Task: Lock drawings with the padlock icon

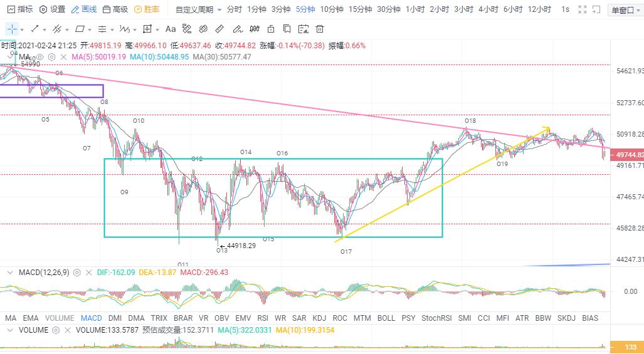Action: pos(271,29)
